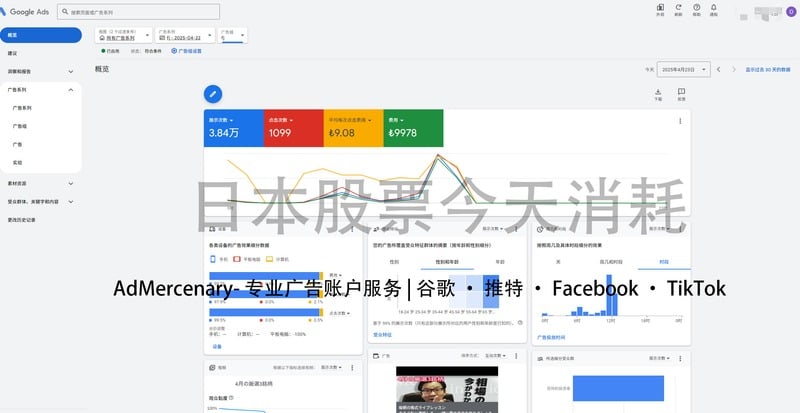Switch to 时段 hour tab
The image size is (800, 413).
tap(664, 262)
